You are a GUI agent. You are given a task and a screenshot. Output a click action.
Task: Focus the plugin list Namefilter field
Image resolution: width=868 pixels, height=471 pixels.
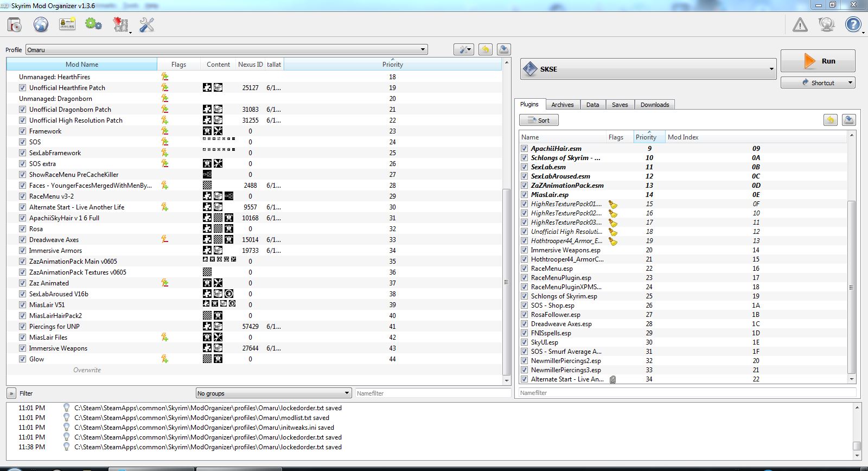click(687, 392)
